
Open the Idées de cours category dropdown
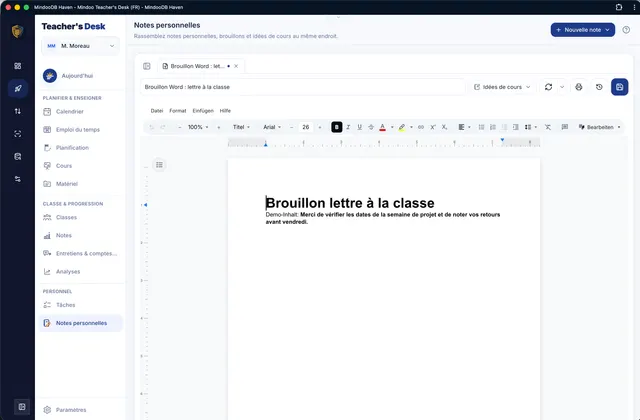[x=502, y=87]
